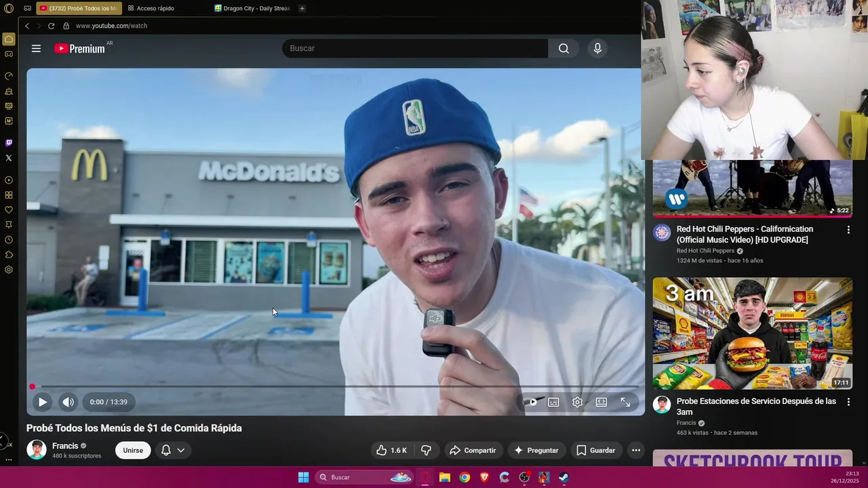Click the video progress bar
Viewport: 868px width, 488px height.
point(336,386)
